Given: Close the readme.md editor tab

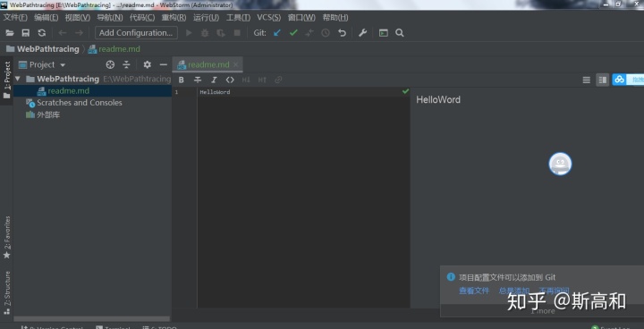Looking at the screenshot, I should click(235, 64).
